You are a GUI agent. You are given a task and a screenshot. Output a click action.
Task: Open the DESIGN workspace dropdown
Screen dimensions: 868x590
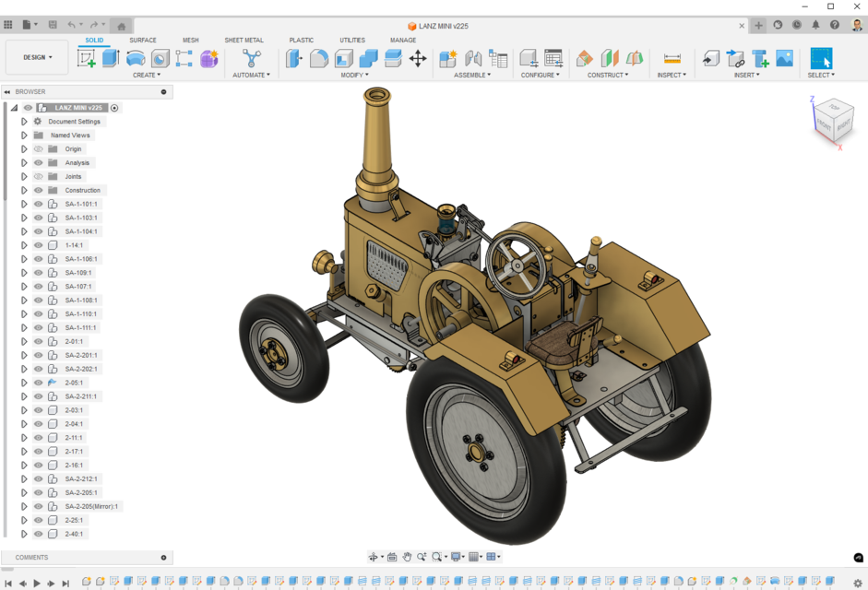pyautogui.click(x=36, y=57)
